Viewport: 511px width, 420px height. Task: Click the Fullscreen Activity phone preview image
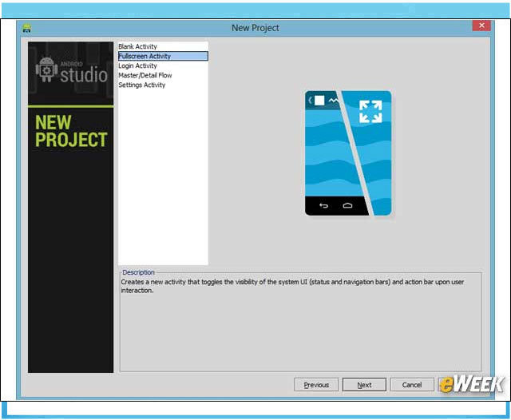click(348, 153)
